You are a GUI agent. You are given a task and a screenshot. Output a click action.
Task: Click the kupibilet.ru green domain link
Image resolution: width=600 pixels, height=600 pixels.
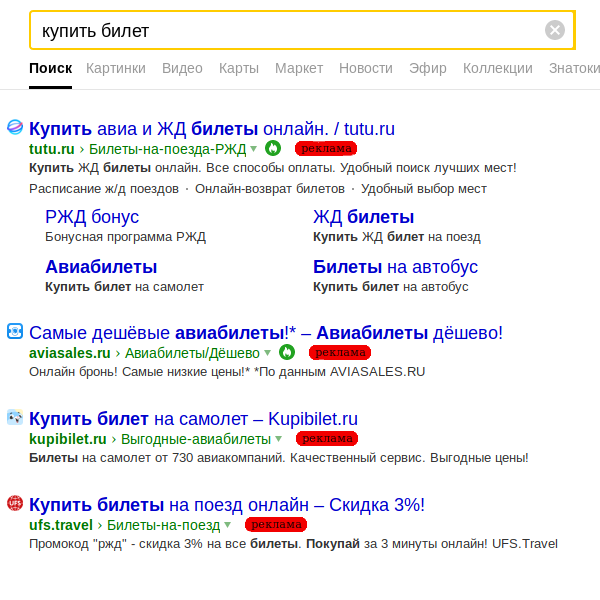click(x=68, y=439)
